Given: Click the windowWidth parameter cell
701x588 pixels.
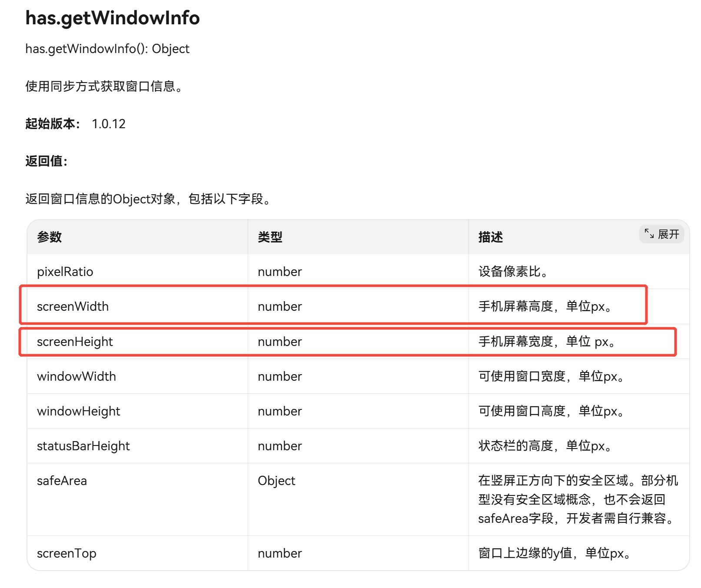Looking at the screenshot, I should pyautogui.click(x=76, y=376).
